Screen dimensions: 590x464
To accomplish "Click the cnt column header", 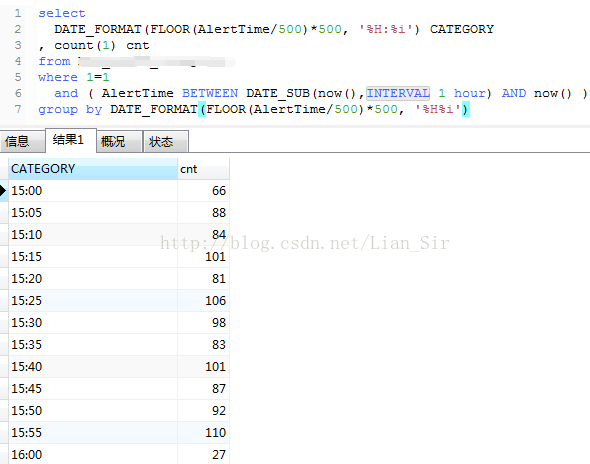I will [x=203, y=169].
